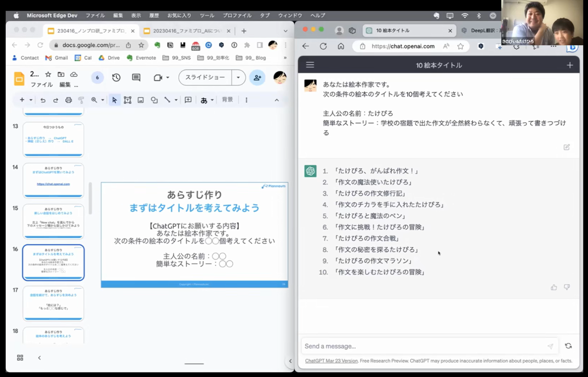Screen dimensions: 588x377
Task: Open version history clock icon in Slides
Action: 116,77
